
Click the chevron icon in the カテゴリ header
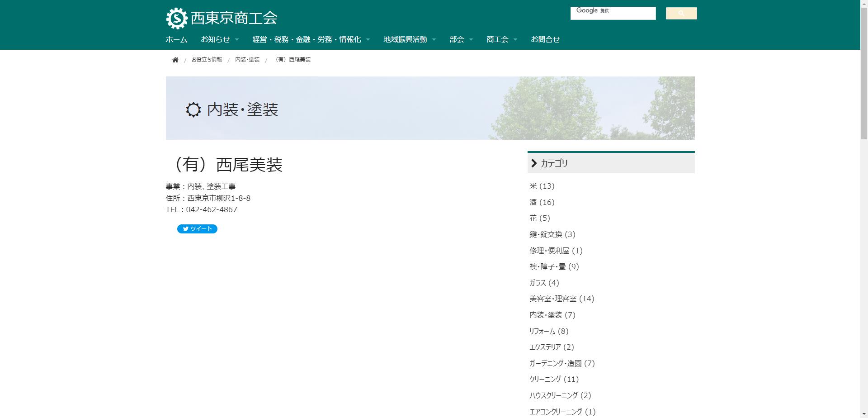(534, 163)
